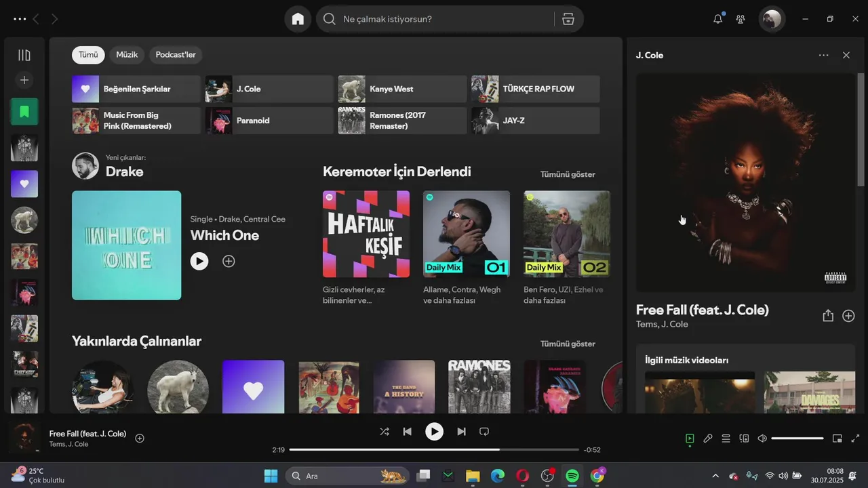This screenshot has width=868, height=488.
Task: Share Free Fall from the panel
Action: (x=828, y=316)
